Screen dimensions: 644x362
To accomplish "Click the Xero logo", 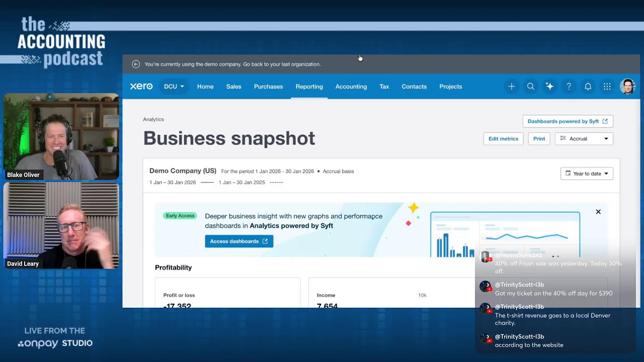I will point(141,86).
